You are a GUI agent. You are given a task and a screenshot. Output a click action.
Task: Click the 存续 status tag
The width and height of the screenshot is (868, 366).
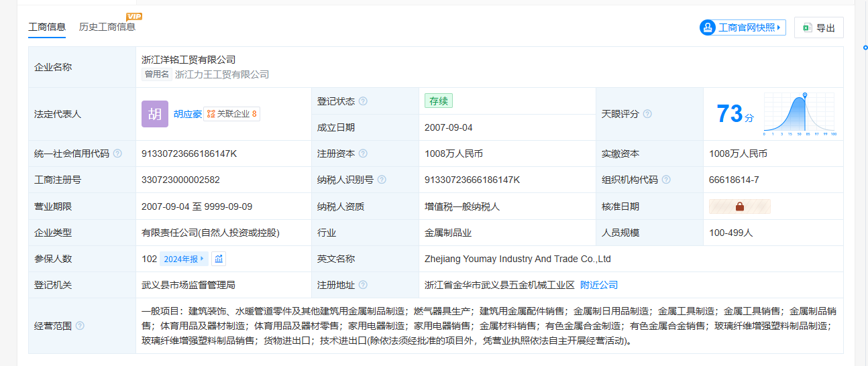(x=439, y=101)
